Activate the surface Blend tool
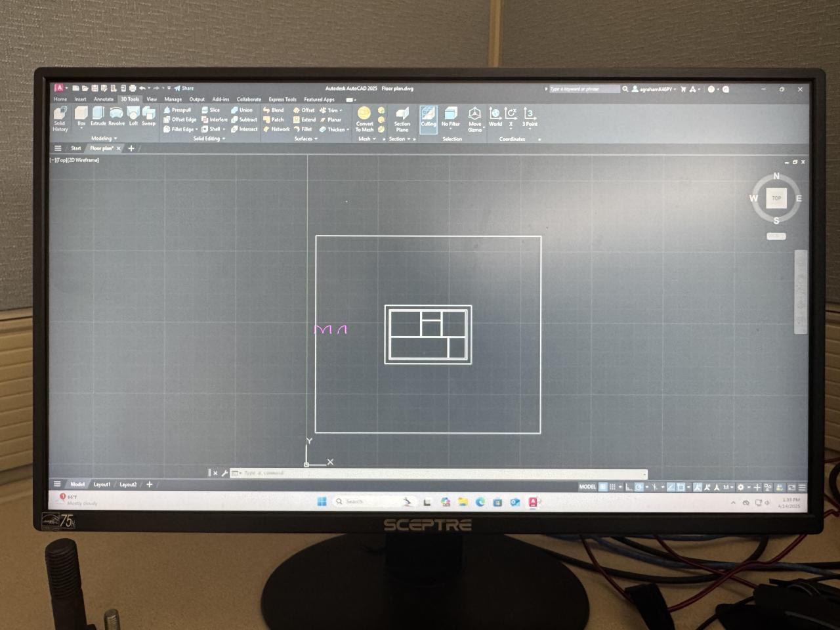Viewport: 840px width, 630px height. (x=274, y=110)
